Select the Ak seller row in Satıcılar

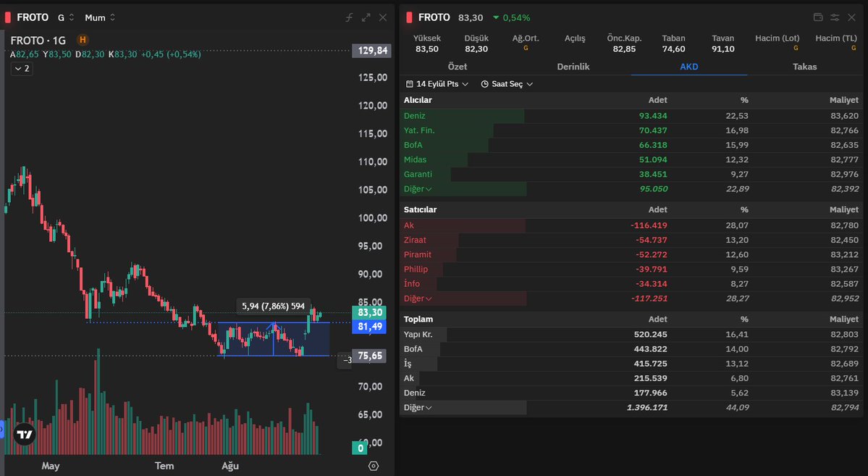click(x=631, y=225)
